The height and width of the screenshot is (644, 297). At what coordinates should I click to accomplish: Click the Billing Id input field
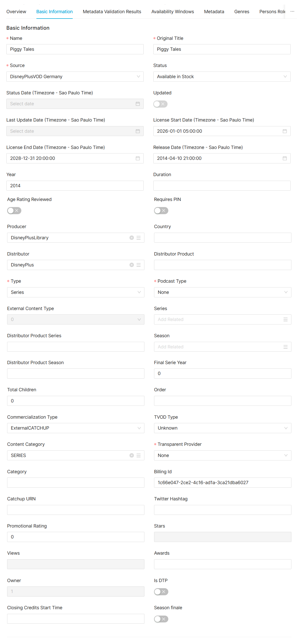click(222, 483)
